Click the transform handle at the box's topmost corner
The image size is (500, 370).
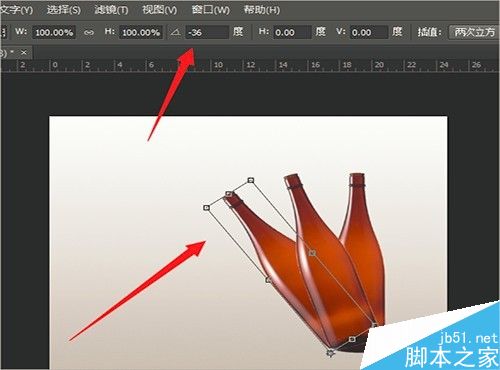point(251,180)
